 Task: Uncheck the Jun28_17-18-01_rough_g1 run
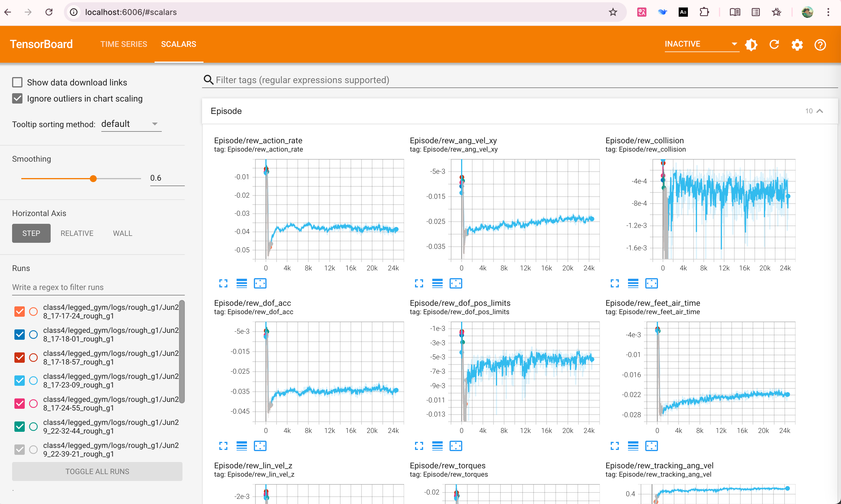(20, 335)
